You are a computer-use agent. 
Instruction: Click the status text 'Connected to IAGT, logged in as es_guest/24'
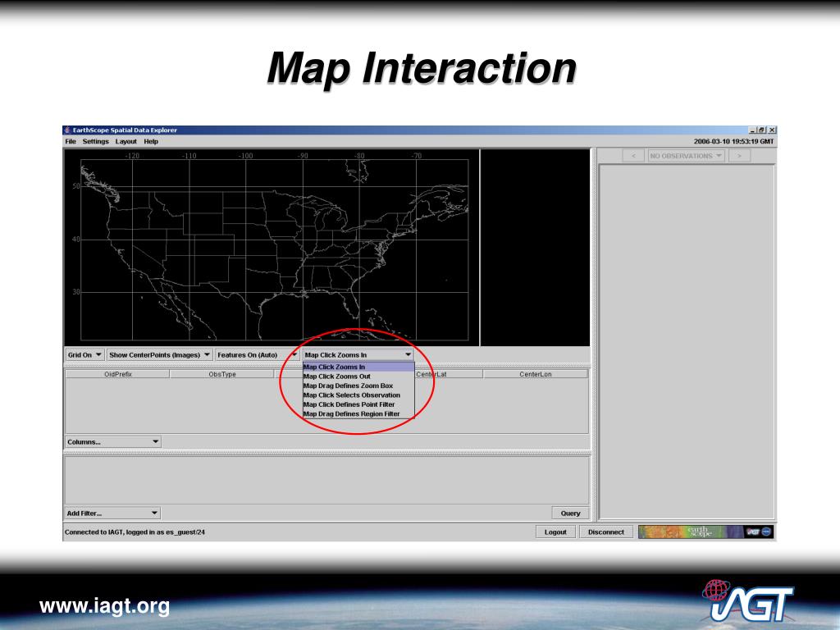135,532
